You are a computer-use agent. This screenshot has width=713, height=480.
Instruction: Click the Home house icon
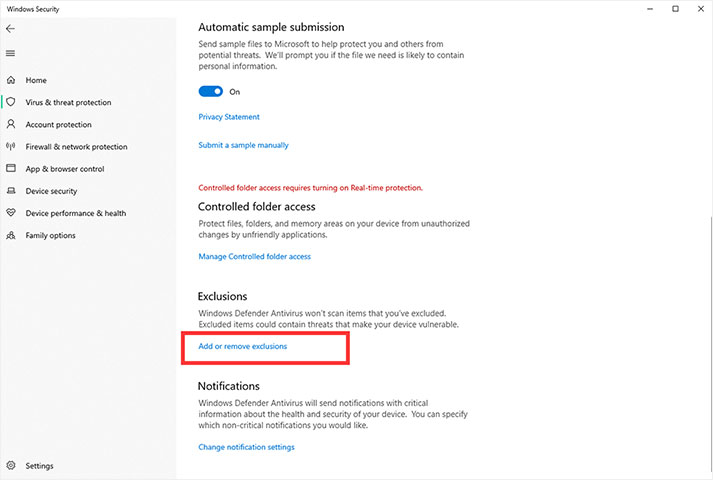[x=11, y=80]
